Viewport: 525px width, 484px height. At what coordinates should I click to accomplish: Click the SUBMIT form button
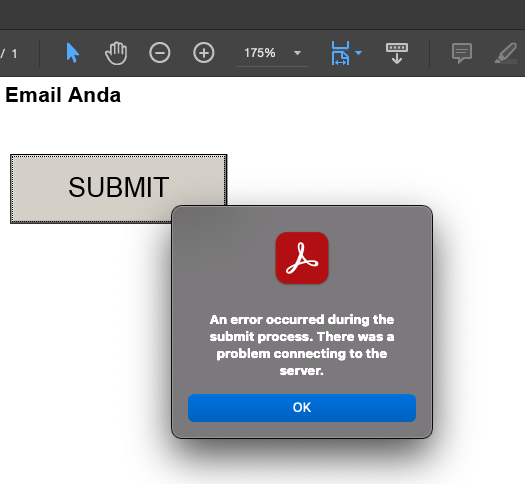119,188
